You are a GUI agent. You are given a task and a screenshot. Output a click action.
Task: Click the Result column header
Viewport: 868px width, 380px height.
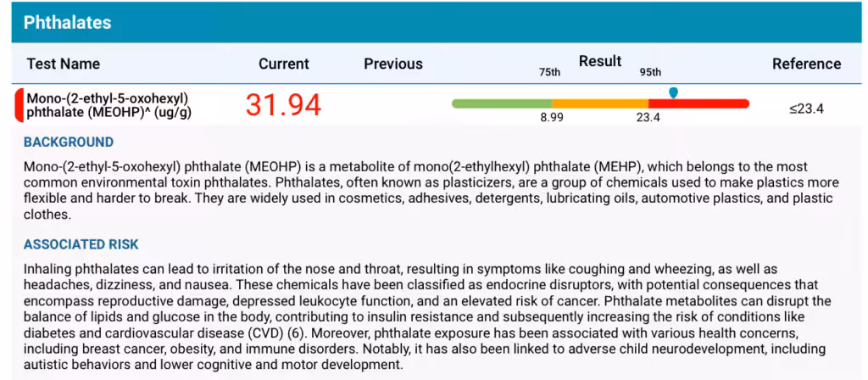(x=600, y=61)
